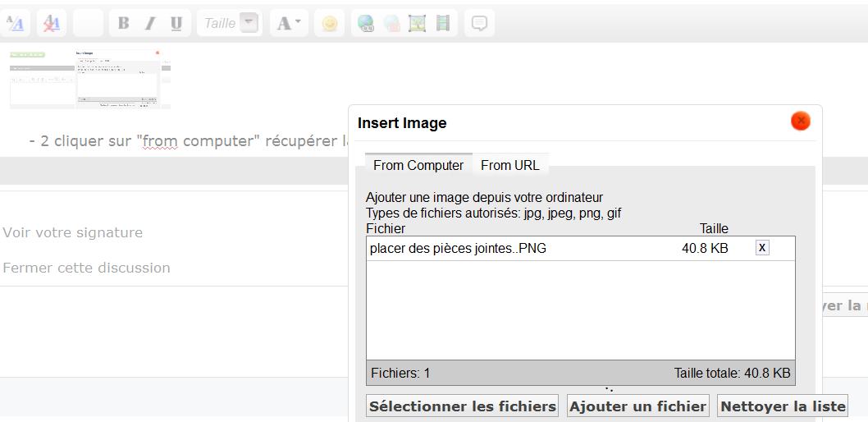Click the remove formatting icon
This screenshot has height=422, width=868.
point(51,24)
